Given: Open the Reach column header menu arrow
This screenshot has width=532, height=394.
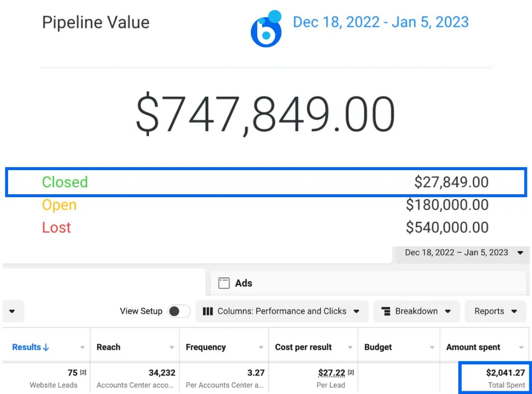Looking at the screenshot, I should [x=172, y=347].
